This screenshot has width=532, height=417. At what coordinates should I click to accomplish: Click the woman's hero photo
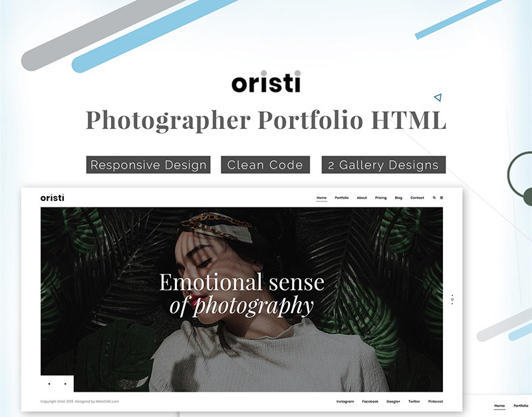point(241,299)
